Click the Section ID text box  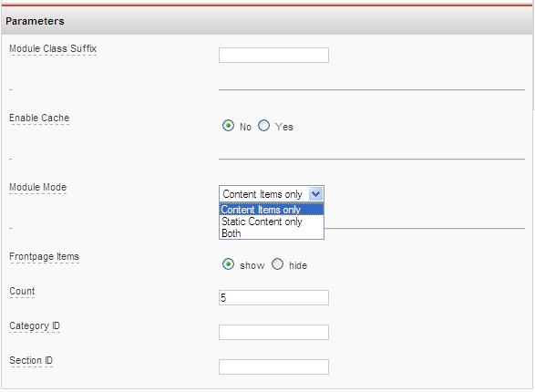tap(273, 366)
